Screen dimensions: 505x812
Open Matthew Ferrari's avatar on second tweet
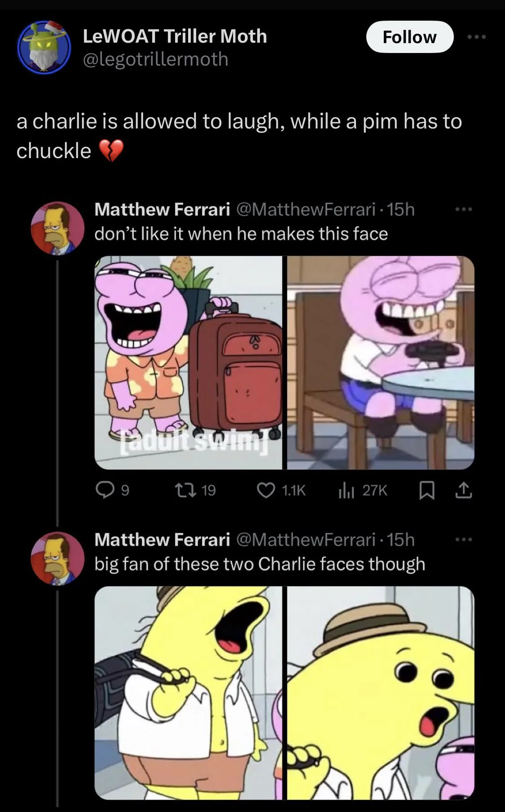pos(57,558)
